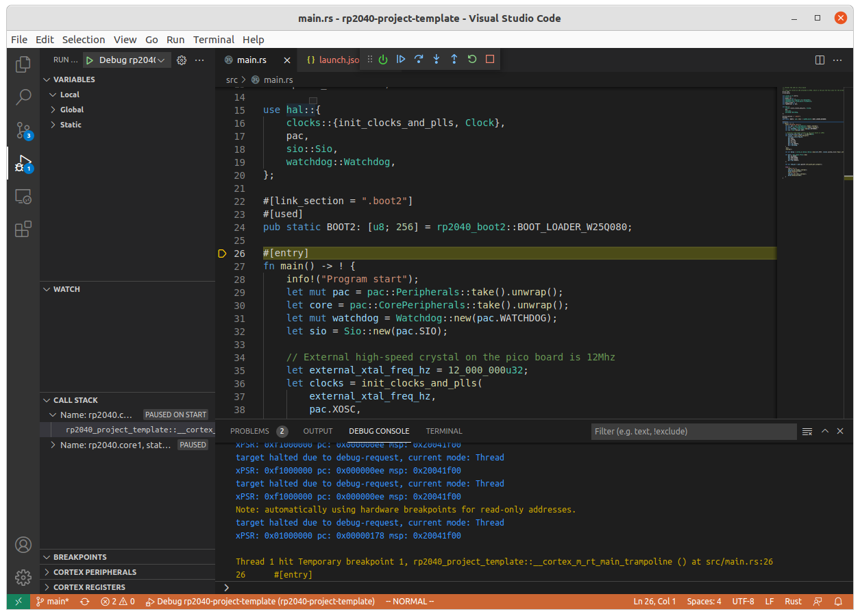Maximize the bottom panel size
Image resolution: width=860 pixels, height=616 pixels.
825,431
